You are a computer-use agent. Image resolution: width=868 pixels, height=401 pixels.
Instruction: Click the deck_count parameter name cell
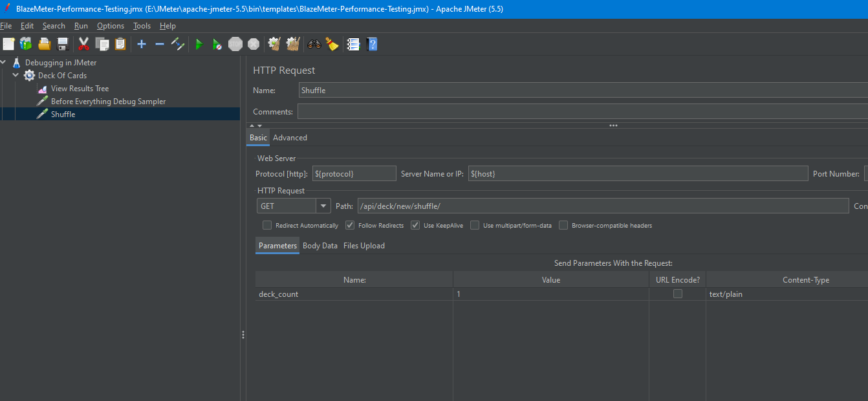(354, 294)
